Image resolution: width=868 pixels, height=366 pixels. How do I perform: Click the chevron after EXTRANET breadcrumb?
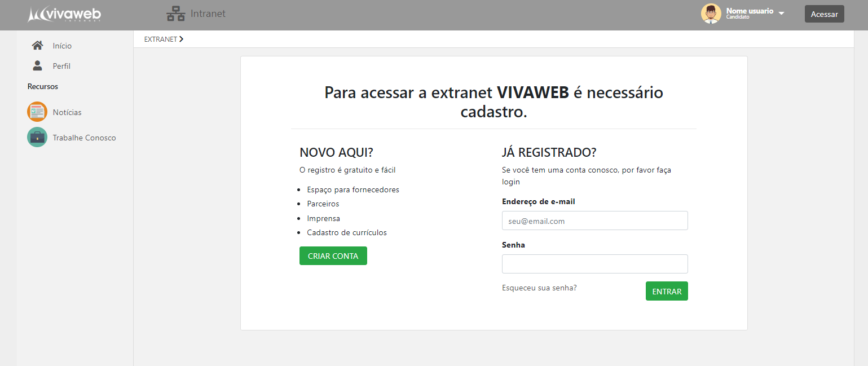181,39
